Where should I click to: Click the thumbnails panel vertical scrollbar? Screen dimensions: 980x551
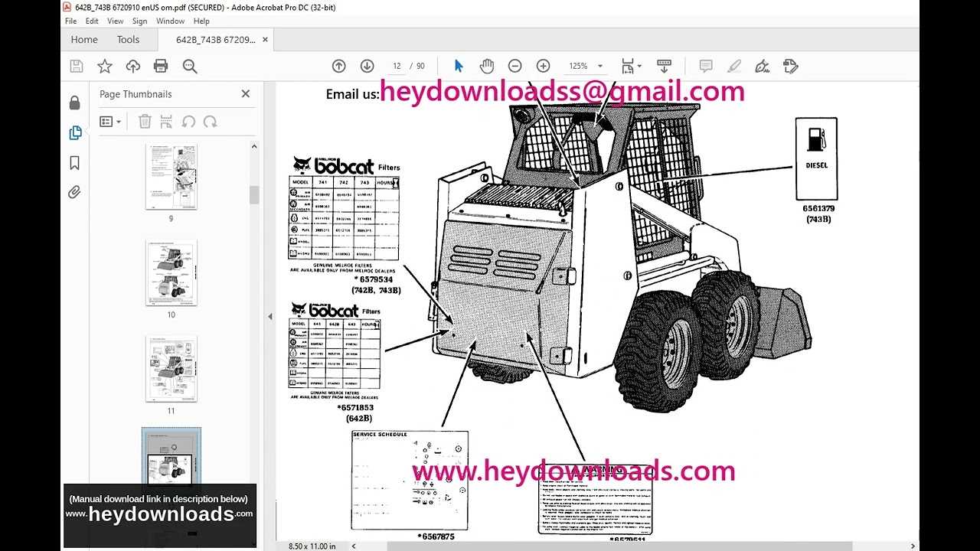pos(254,195)
